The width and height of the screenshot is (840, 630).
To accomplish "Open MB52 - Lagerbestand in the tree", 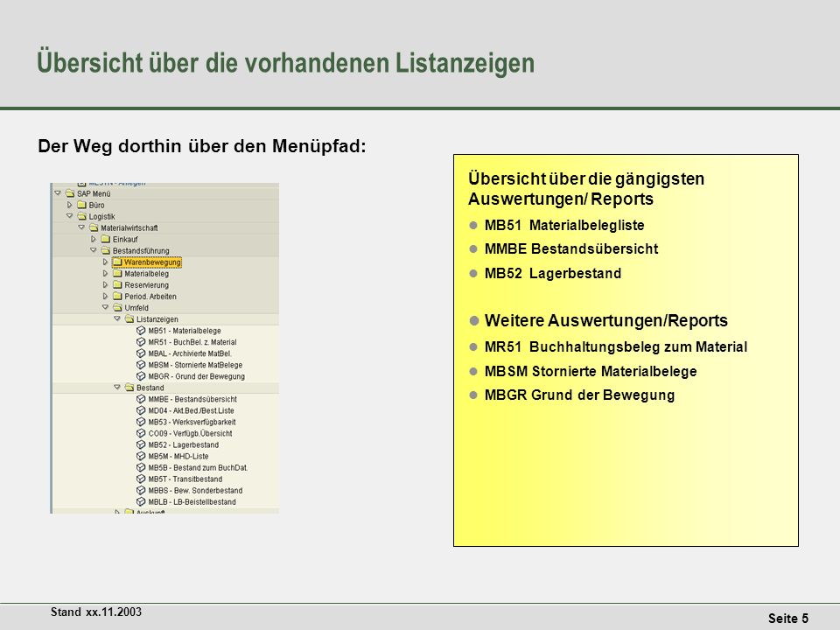I will coord(183,444).
